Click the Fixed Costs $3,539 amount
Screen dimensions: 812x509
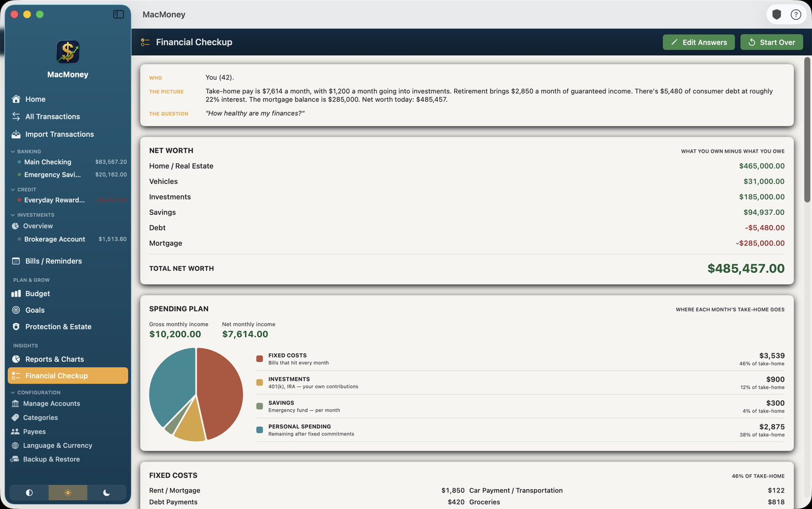[x=772, y=356]
